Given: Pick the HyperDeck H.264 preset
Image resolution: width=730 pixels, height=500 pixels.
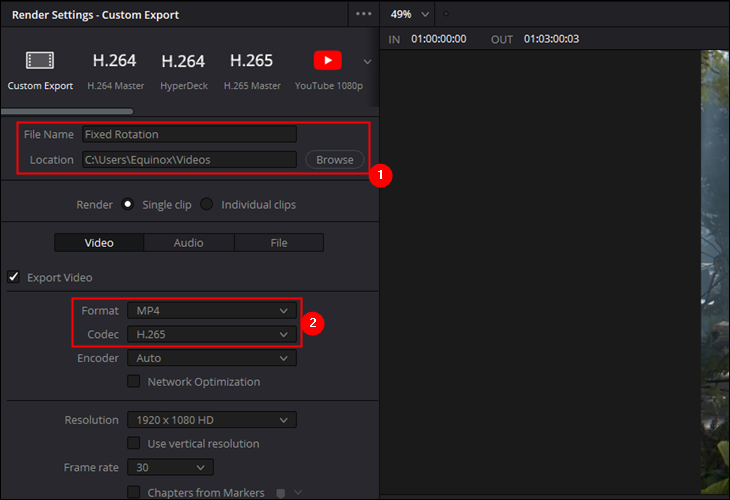Looking at the screenshot, I should point(183,61).
